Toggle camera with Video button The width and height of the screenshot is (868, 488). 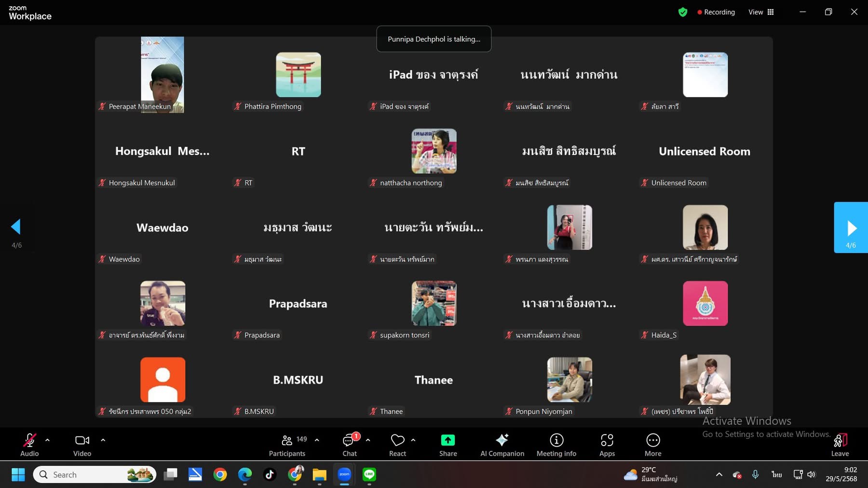82,445
